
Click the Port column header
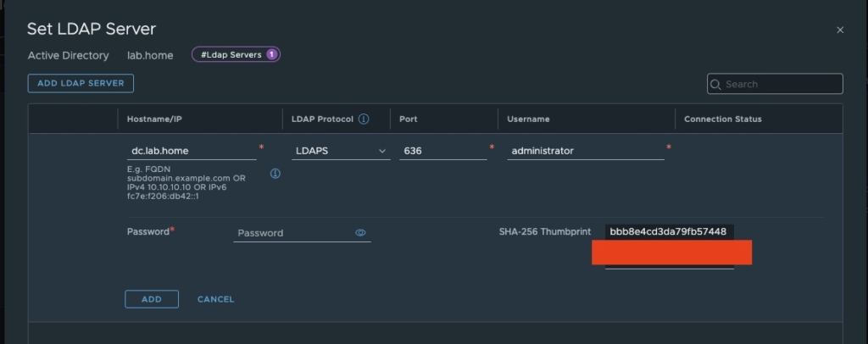coord(408,119)
